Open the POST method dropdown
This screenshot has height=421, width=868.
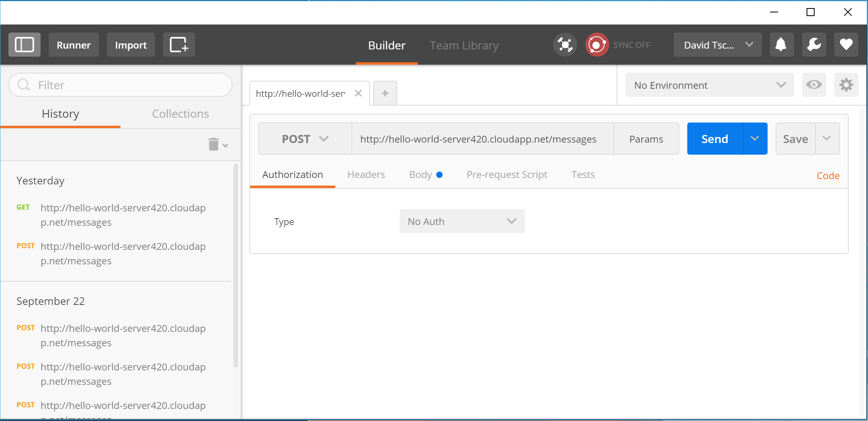click(x=305, y=139)
